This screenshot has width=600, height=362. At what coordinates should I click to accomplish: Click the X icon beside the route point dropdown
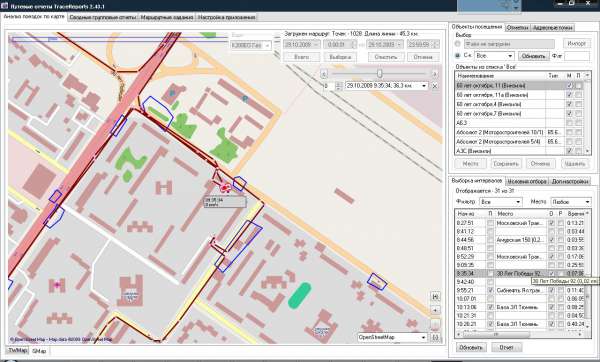(435, 86)
